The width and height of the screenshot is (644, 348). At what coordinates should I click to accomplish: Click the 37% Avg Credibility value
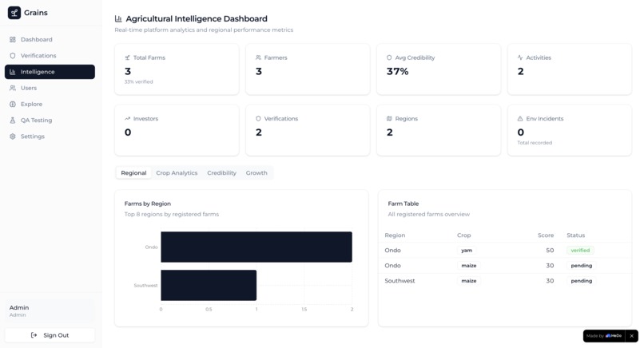[397, 71]
